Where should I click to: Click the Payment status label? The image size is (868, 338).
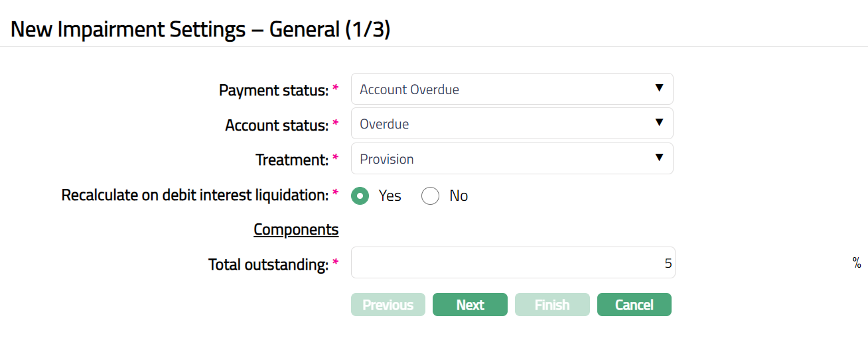(273, 90)
